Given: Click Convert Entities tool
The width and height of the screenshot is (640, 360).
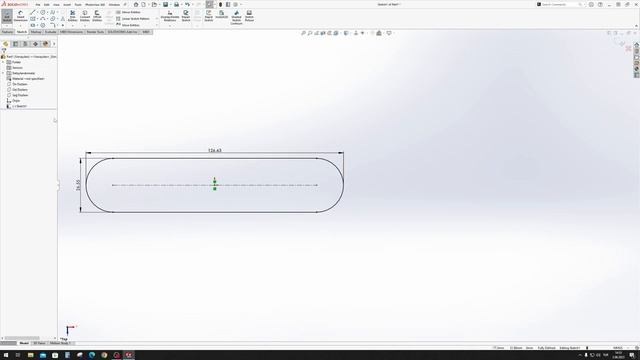Looking at the screenshot, I should coord(85,16).
